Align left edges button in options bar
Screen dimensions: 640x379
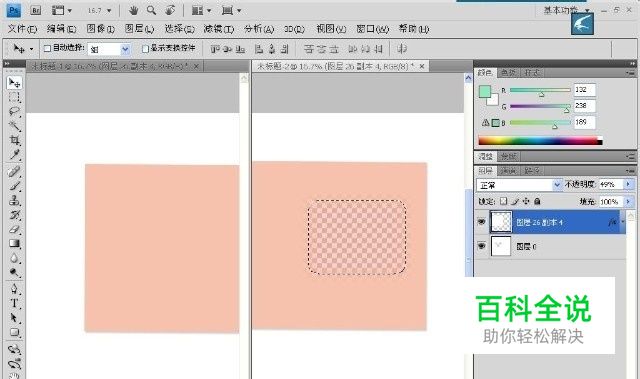[259, 49]
